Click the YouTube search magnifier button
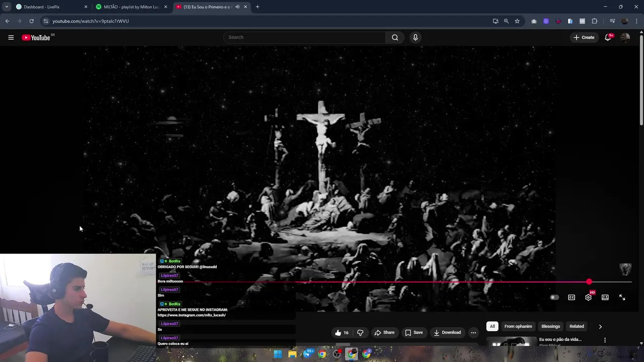 tap(395, 37)
